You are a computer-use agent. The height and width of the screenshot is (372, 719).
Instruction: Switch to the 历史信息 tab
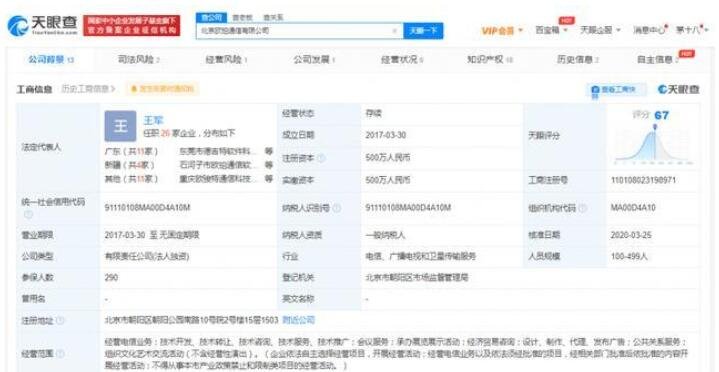(x=577, y=60)
